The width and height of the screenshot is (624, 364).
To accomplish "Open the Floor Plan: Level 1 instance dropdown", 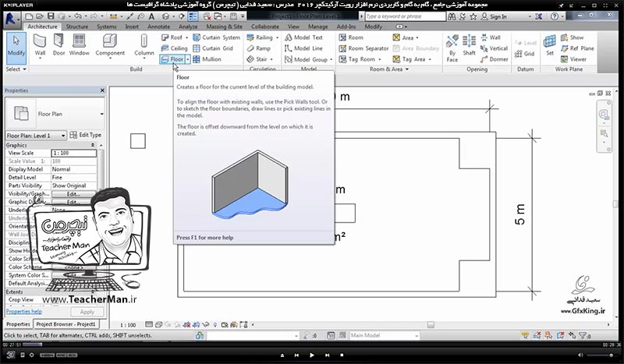I will [x=63, y=136].
